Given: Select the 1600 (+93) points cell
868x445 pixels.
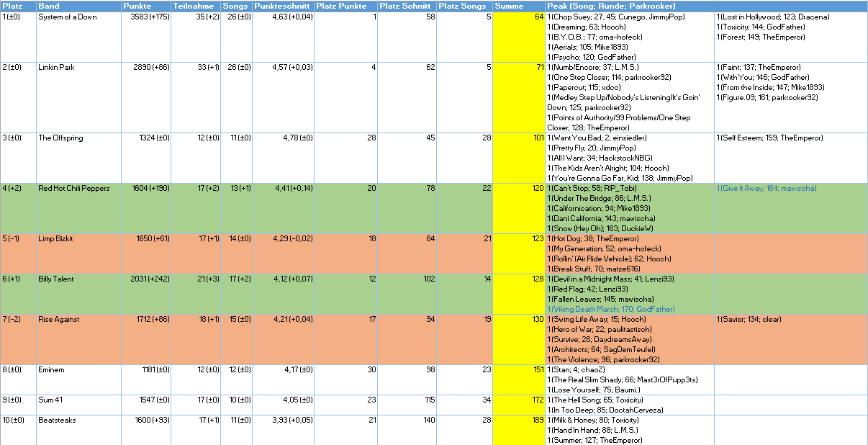Looking at the screenshot, I should coord(145,430).
